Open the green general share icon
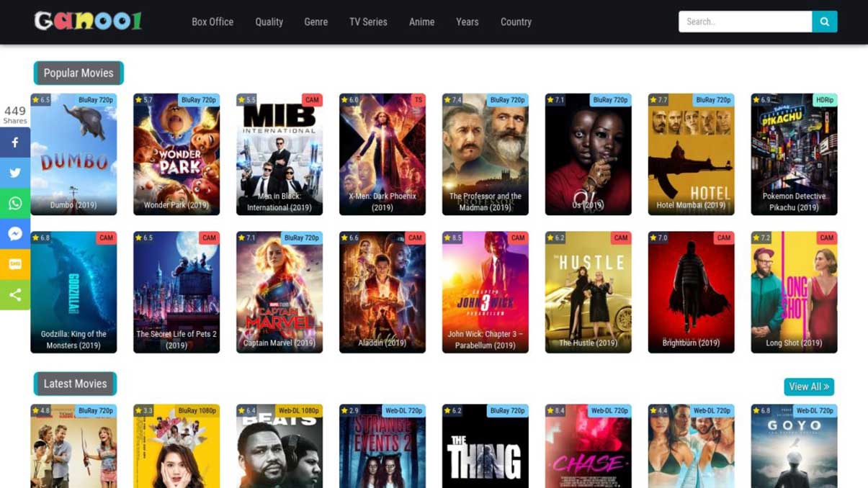The height and width of the screenshot is (488, 868). pyautogui.click(x=15, y=295)
